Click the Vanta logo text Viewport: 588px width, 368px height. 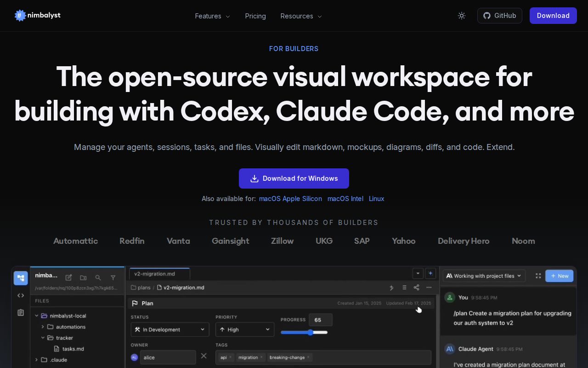coord(178,241)
